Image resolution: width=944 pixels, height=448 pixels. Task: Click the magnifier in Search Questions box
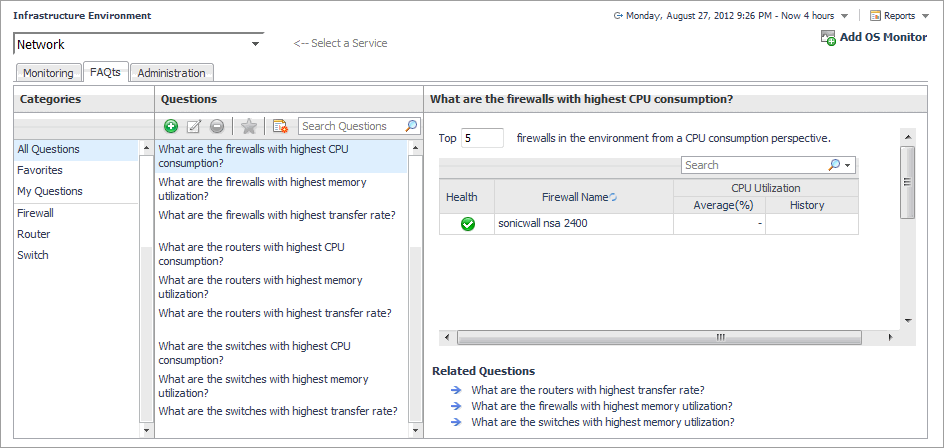pos(411,126)
